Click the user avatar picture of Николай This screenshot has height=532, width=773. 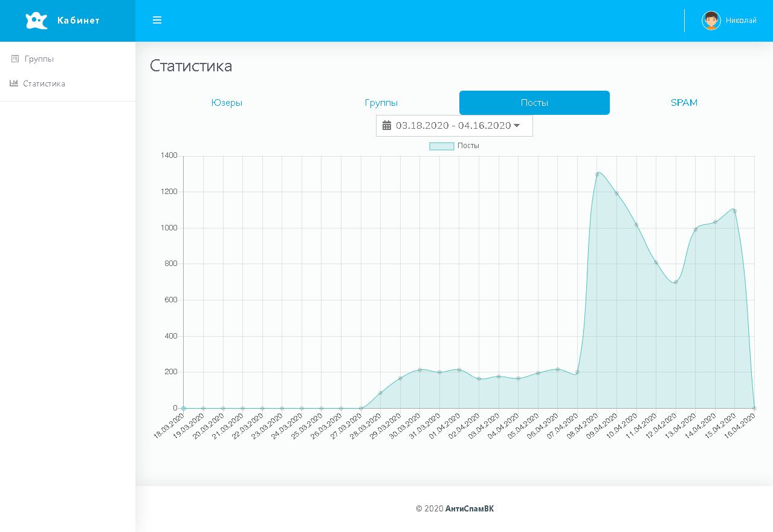click(x=711, y=21)
